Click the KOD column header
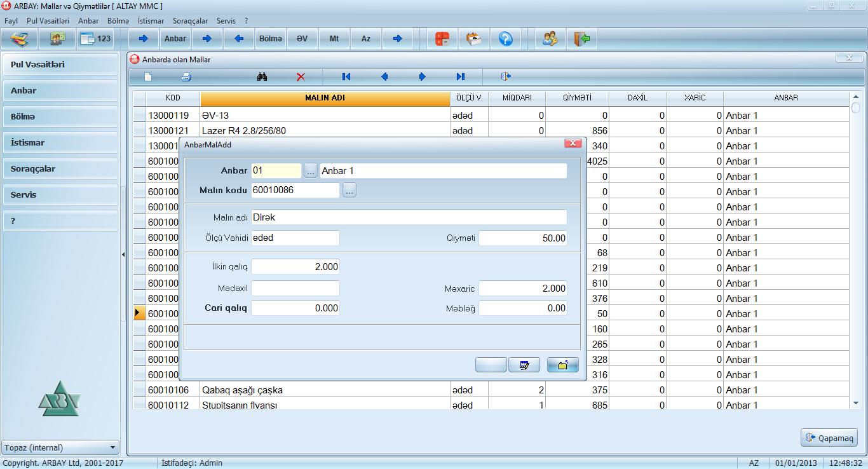Image resolution: width=868 pixels, height=469 pixels. coord(173,99)
